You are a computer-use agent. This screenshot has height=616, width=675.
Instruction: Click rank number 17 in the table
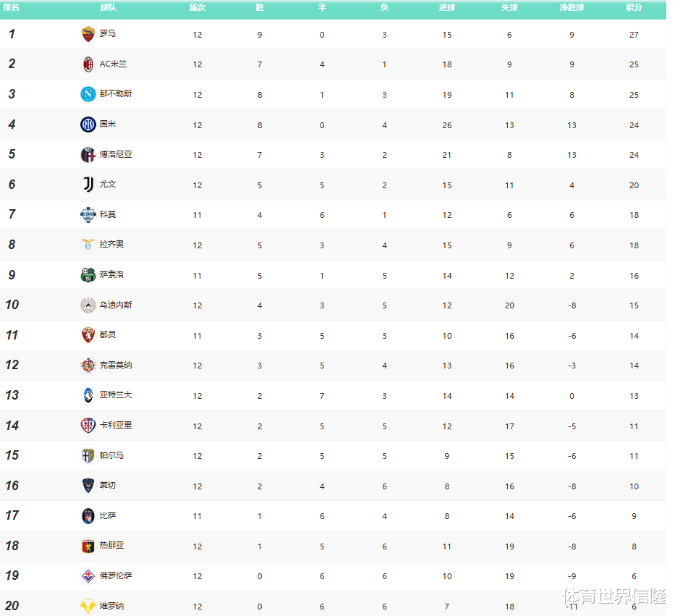12,515
